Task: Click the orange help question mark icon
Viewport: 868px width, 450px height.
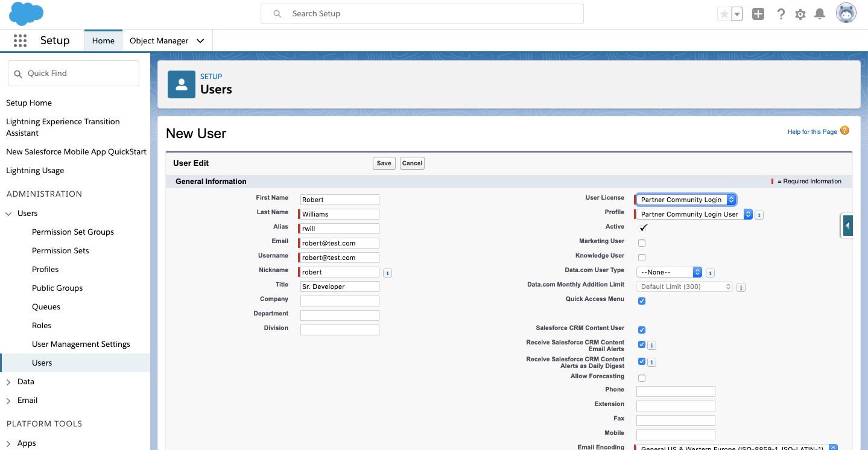Action: pyautogui.click(x=844, y=130)
